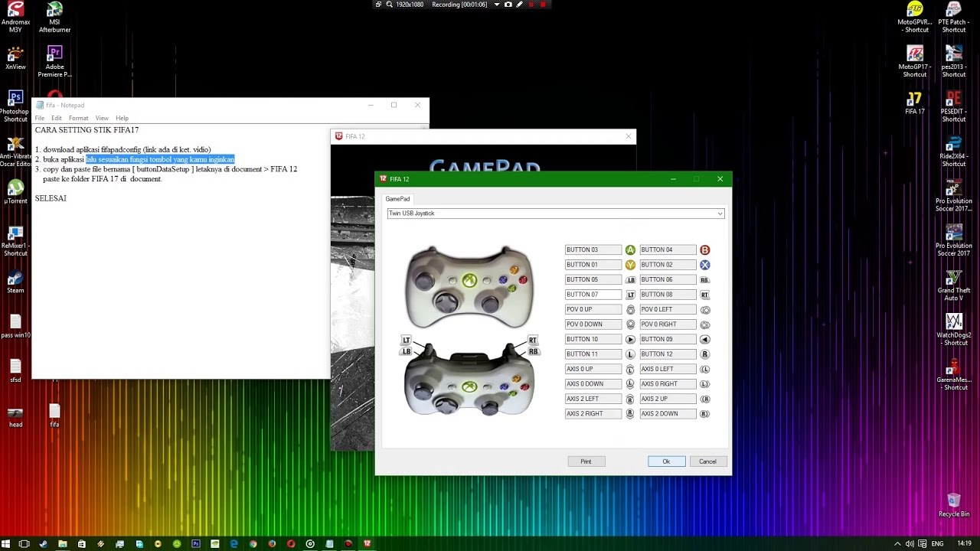Click the Start arrow icon beside BUTTON 10

pyautogui.click(x=630, y=339)
